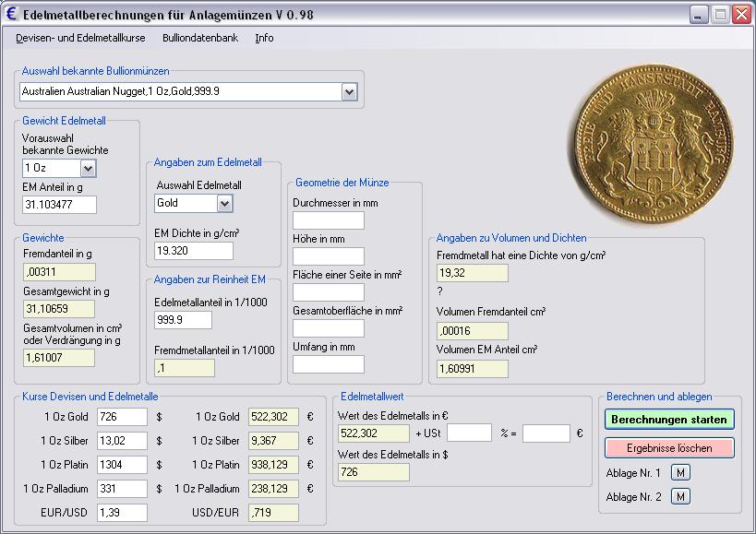Click the Edelmetallanteil in 1/1000 field
The height and width of the screenshot is (534, 756).
[182, 320]
